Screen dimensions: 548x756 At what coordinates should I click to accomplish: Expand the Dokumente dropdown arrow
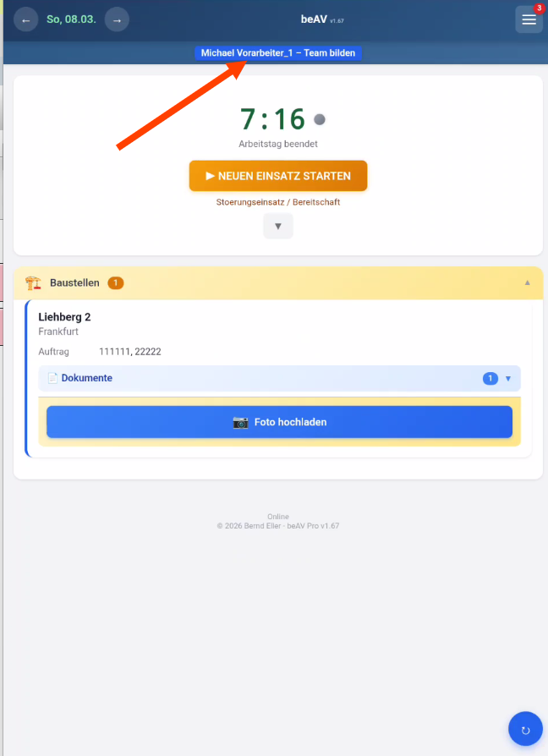(x=508, y=379)
